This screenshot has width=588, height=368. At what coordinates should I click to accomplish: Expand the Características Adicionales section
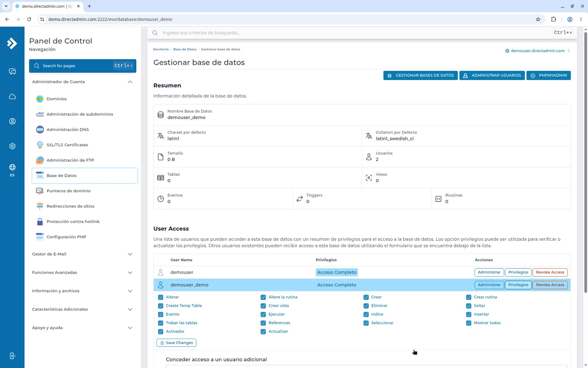pos(83,309)
